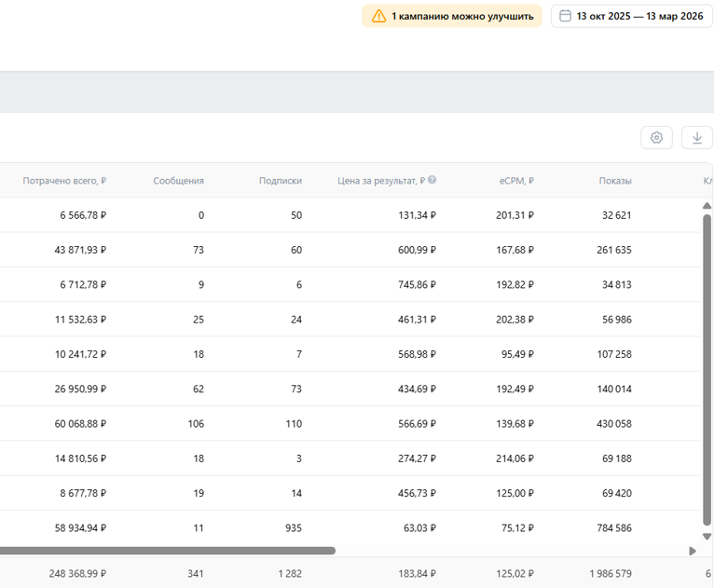Click the horizontal scrollbar thumb

pos(168,551)
